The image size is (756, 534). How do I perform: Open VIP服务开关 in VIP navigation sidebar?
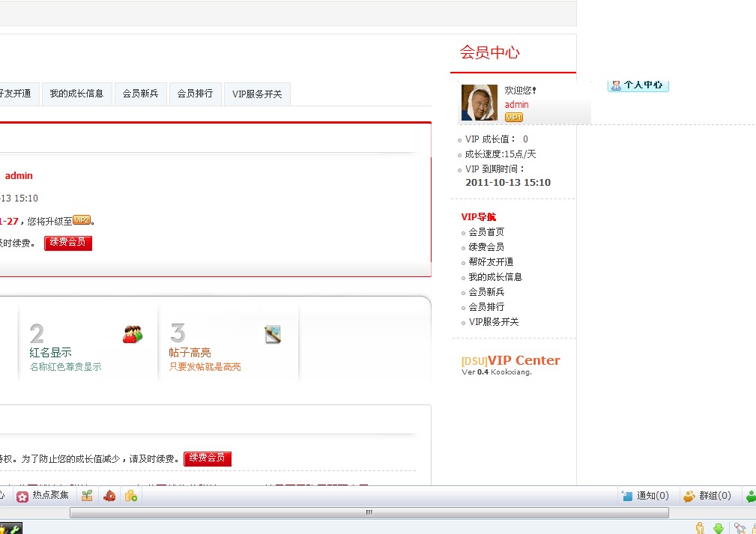click(494, 321)
